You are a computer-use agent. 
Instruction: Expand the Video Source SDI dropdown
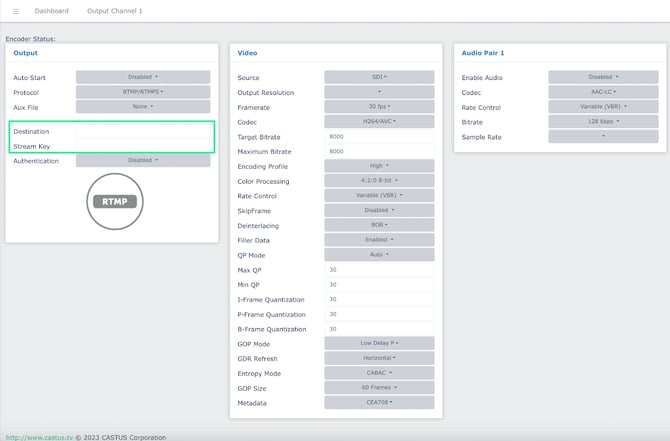(379, 77)
